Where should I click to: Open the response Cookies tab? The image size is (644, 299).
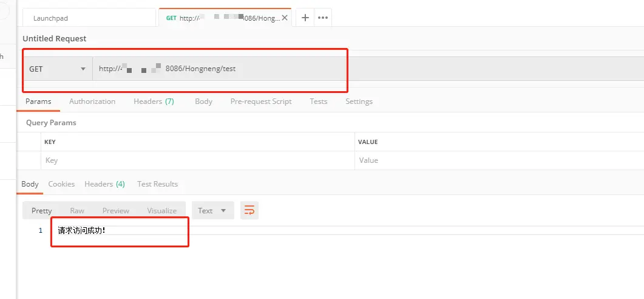[x=61, y=184]
